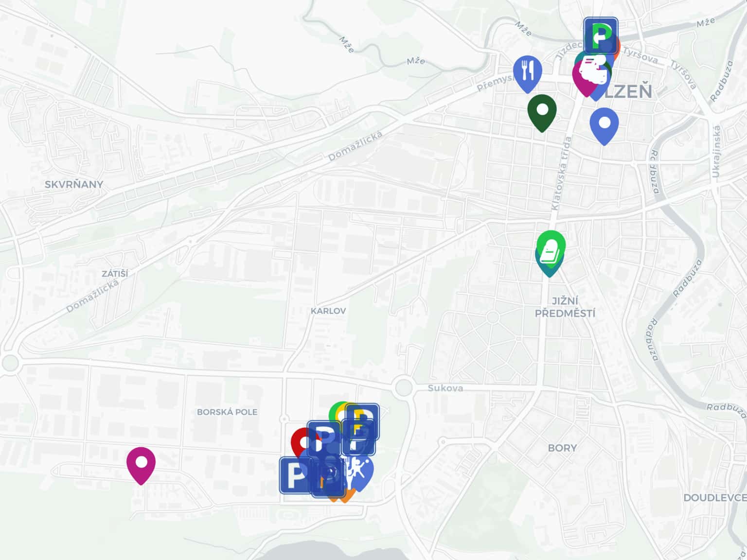Image resolution: width=747 pixels, height=560 pixels.
Task: Select the blue sports player marker
Action: (360, 471)
